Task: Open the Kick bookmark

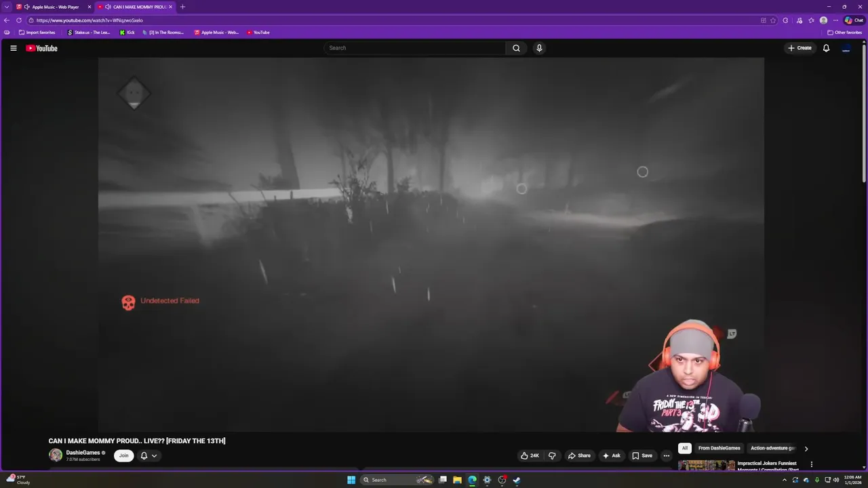Action: tap(127, 33)
